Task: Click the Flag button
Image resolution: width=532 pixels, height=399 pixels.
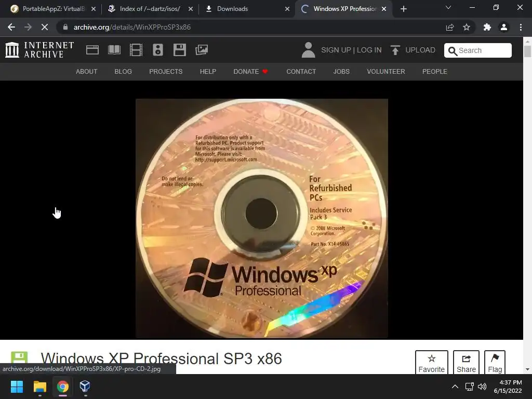Action: coord(495,362)
